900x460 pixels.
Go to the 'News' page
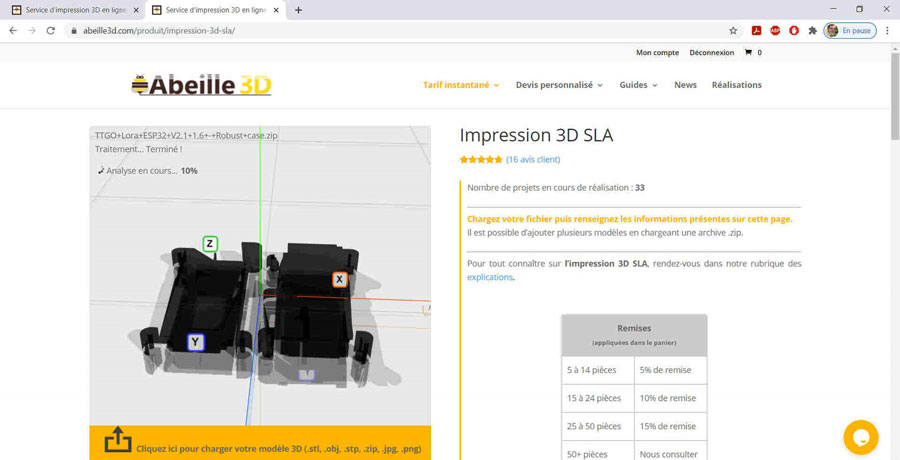pyautogui.click(x=685, y=84)
